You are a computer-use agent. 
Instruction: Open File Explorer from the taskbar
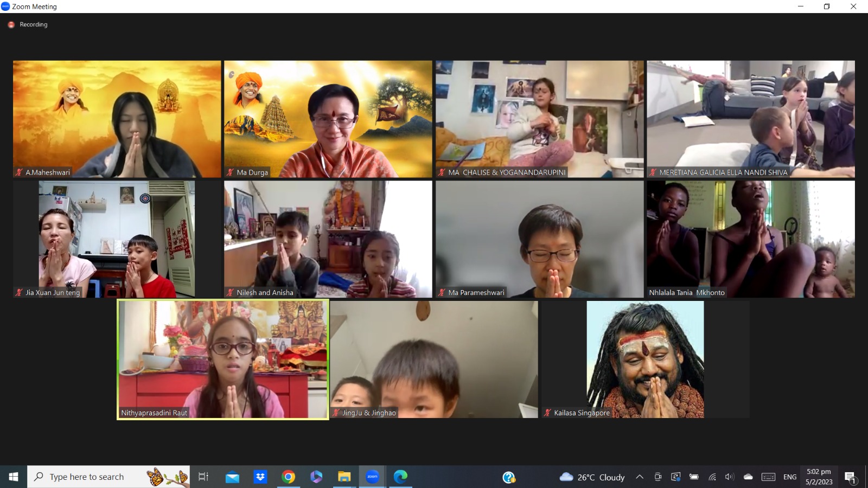(x=344, y=477)
